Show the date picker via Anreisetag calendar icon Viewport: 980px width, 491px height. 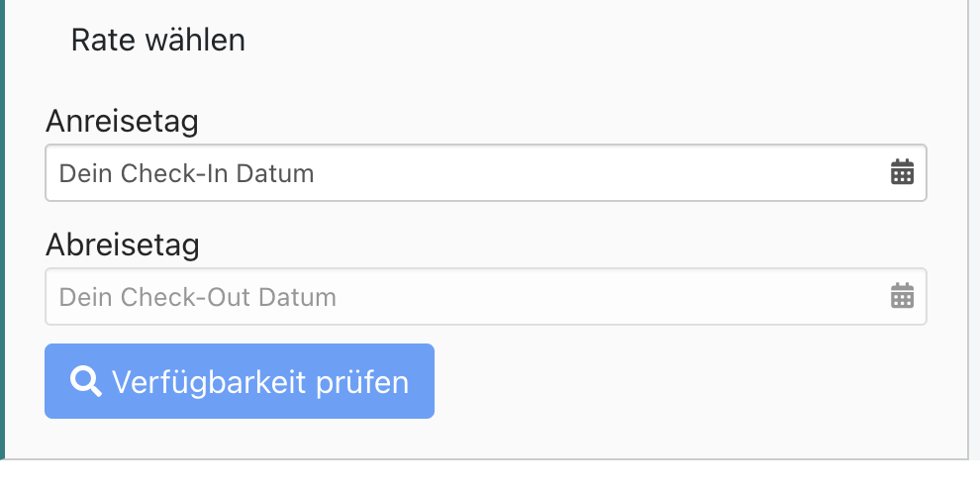click(902, 173)
